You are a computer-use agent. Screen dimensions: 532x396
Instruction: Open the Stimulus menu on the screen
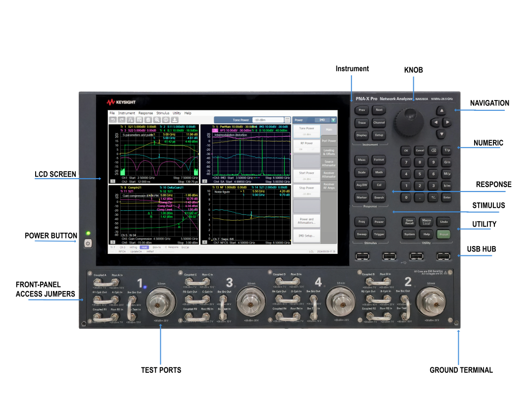[x=162, y=113]
